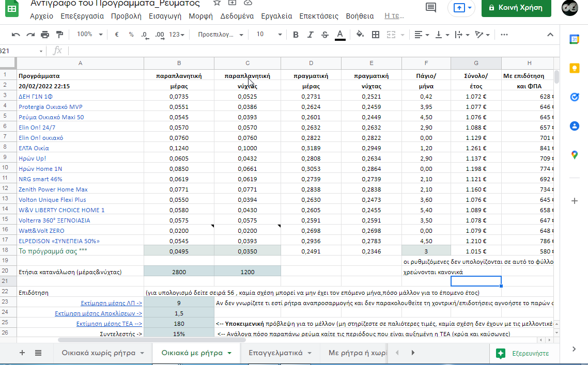
Task: Toggle italic formatting
Action: [x=310, y=35]
